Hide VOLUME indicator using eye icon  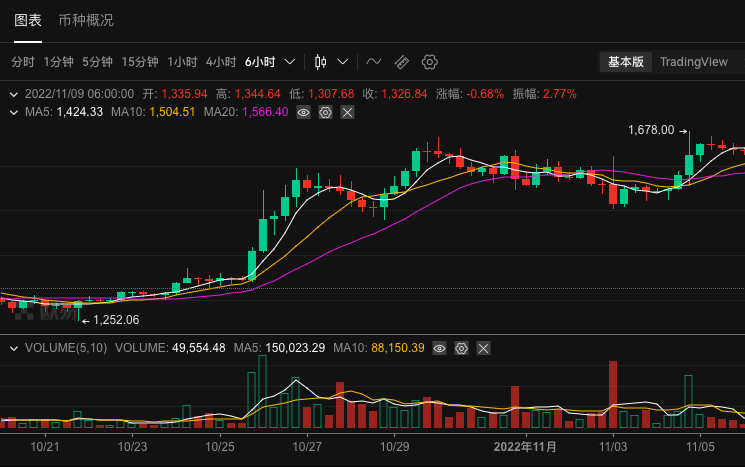(440, 348)
